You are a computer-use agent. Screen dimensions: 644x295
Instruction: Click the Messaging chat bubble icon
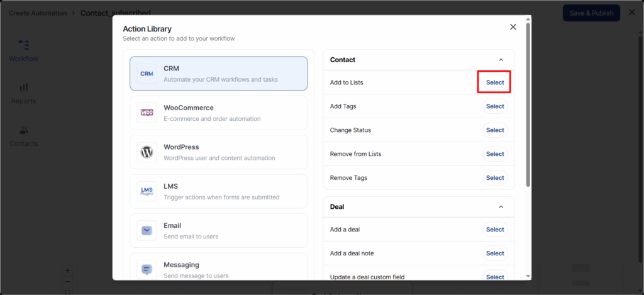(x=147, y=269)
